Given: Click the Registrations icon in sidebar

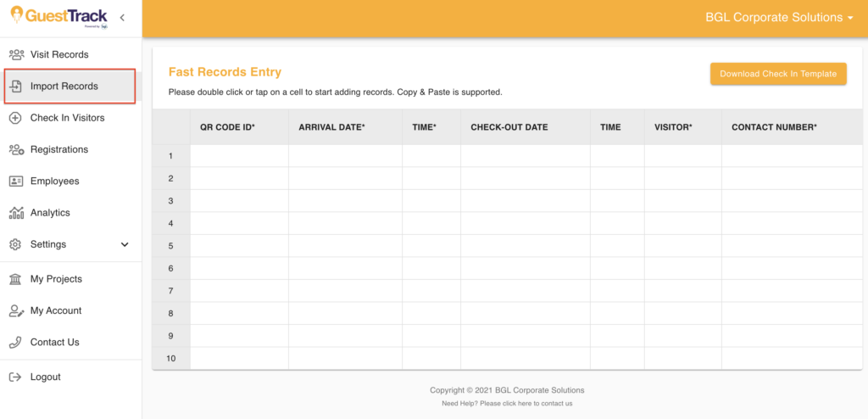Looking at the screenshot, I should [x=16, y=149].
